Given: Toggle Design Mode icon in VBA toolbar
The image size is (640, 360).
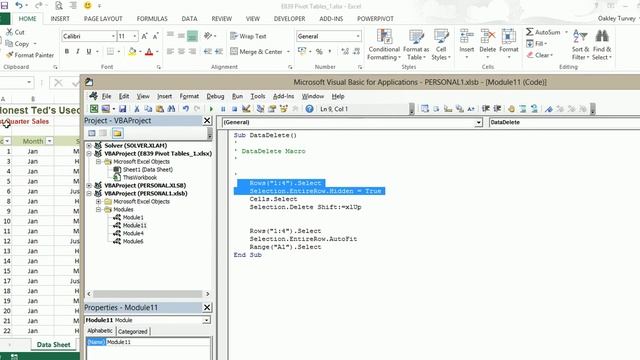Looking at the screenshot, I should click(246, 109).
